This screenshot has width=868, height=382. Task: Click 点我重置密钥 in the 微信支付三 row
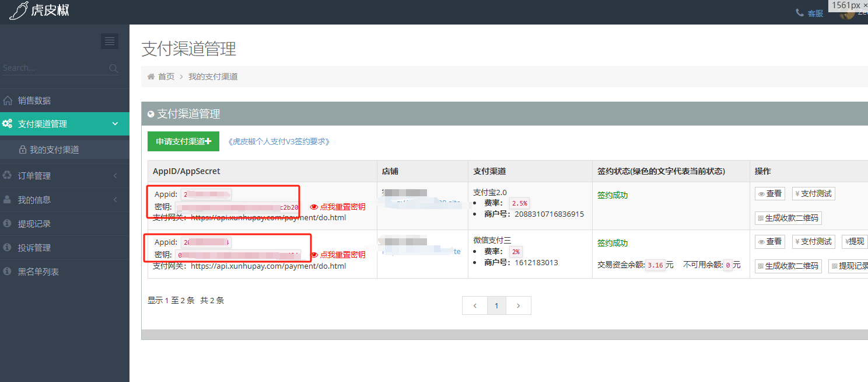[342, 255]
